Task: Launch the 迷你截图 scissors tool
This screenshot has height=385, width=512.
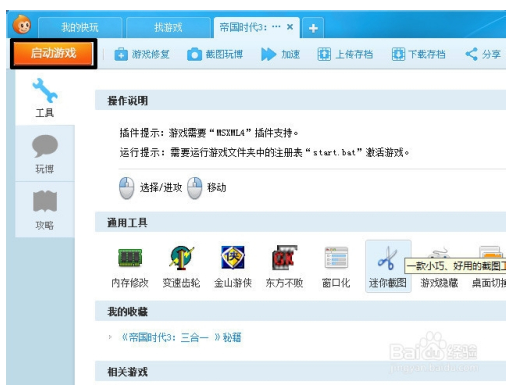Action: coord(388,266)
